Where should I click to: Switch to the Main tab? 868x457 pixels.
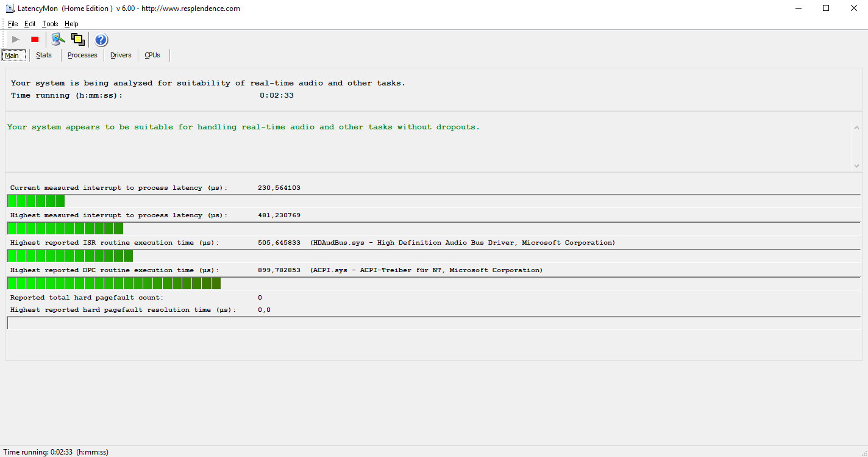[13, 56]
